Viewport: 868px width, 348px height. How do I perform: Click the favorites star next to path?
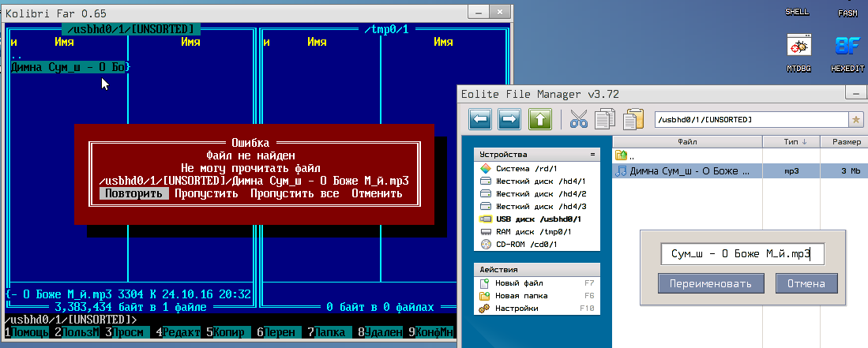[855, 119]
